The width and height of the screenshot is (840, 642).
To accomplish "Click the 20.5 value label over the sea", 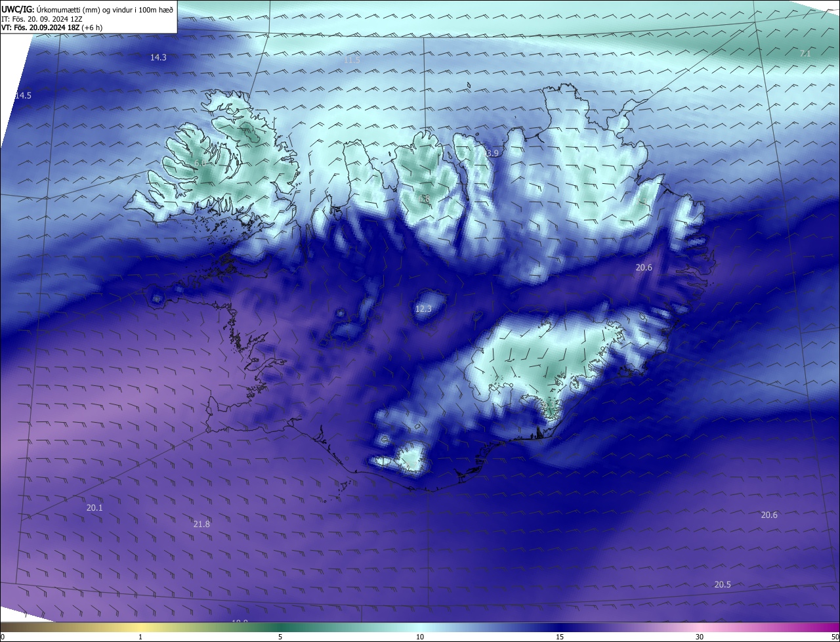I will point(723,585).
